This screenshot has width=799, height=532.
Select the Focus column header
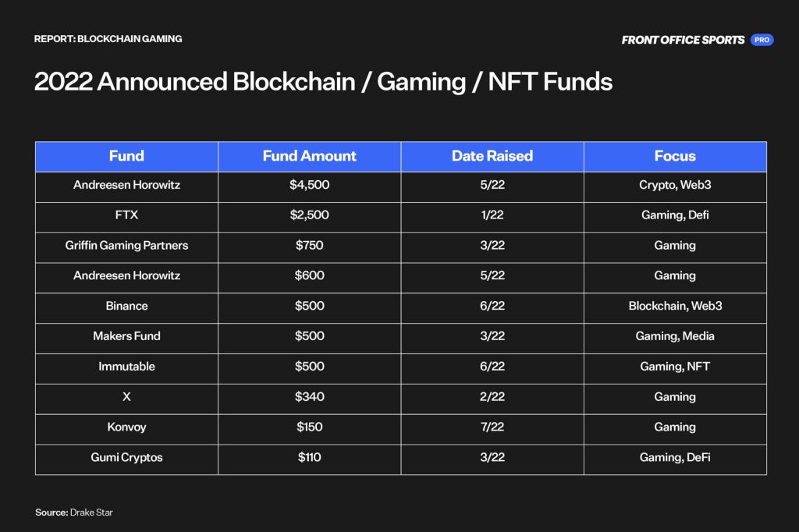(675, 157)
